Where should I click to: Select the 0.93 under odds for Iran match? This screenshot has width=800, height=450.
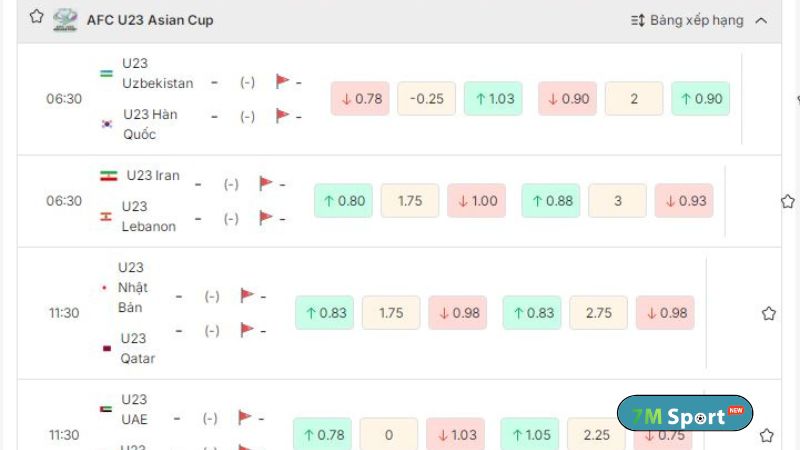(684, 201)
